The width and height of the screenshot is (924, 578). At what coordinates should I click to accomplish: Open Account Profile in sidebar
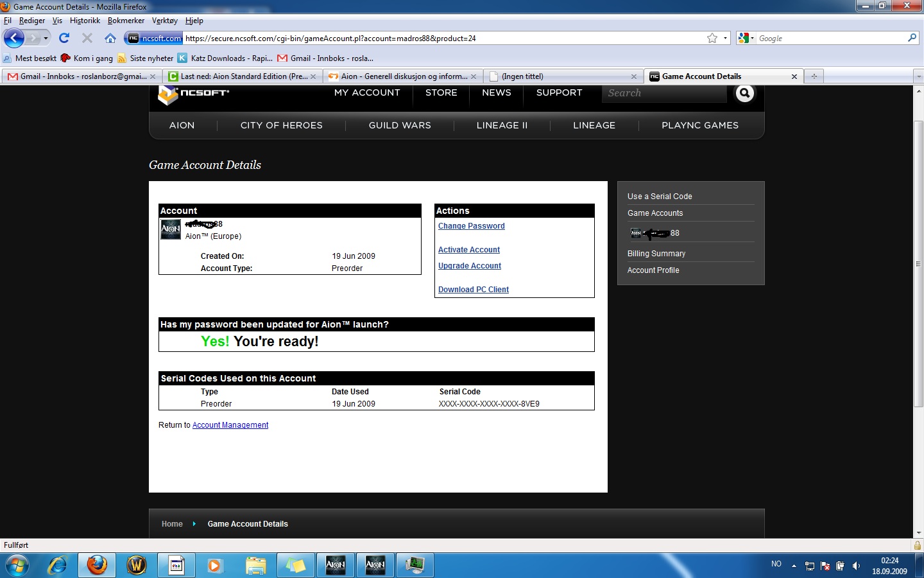pyautogui.click(x=653, y=270)
